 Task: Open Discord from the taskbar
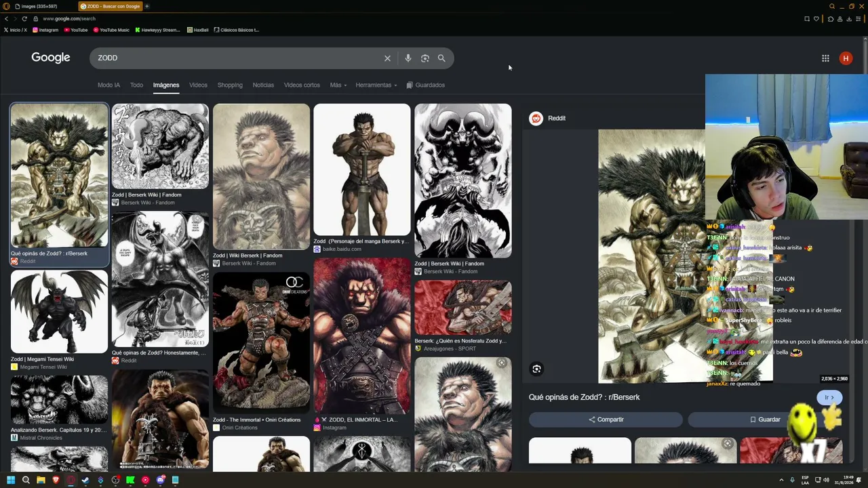click(x=160, y=480)
